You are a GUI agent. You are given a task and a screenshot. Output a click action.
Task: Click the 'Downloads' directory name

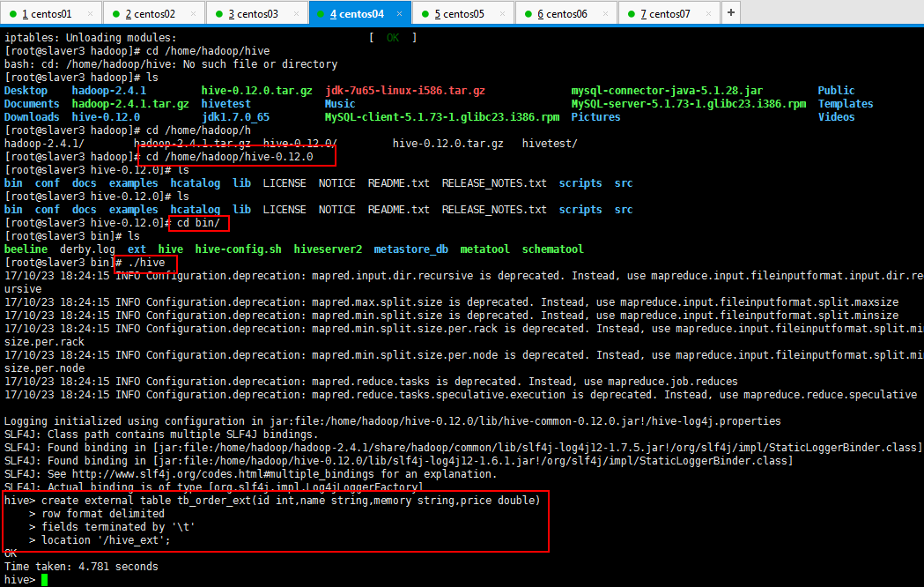[x=32, y=117]
